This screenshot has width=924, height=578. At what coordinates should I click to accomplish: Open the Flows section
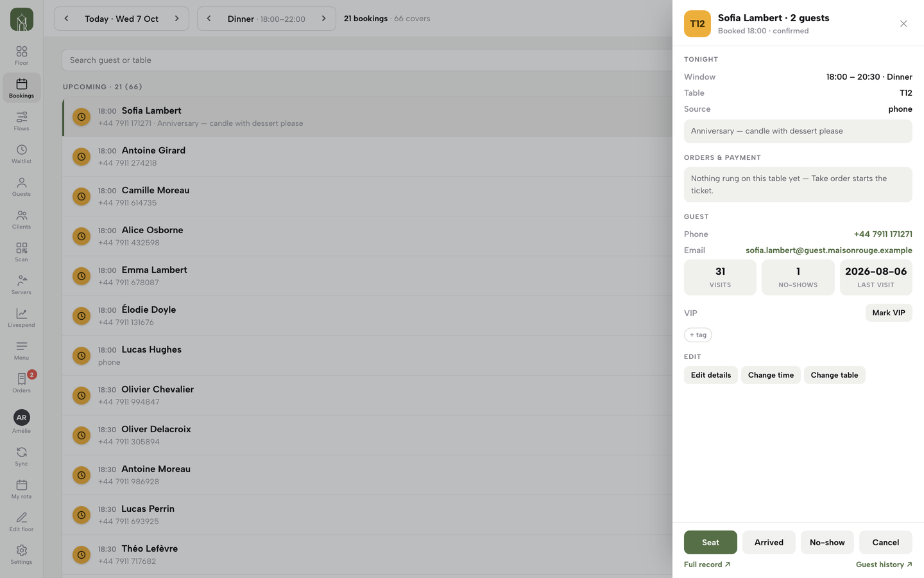[22, 121]
